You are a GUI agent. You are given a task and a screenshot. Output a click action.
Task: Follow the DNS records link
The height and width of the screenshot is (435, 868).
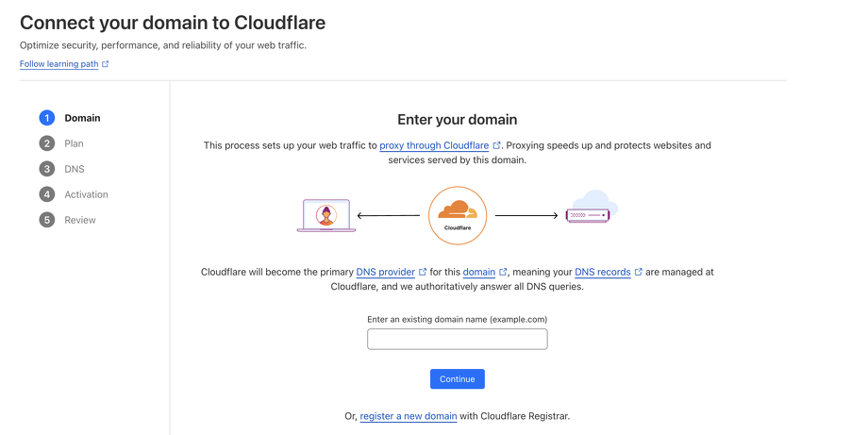[602, 273]
